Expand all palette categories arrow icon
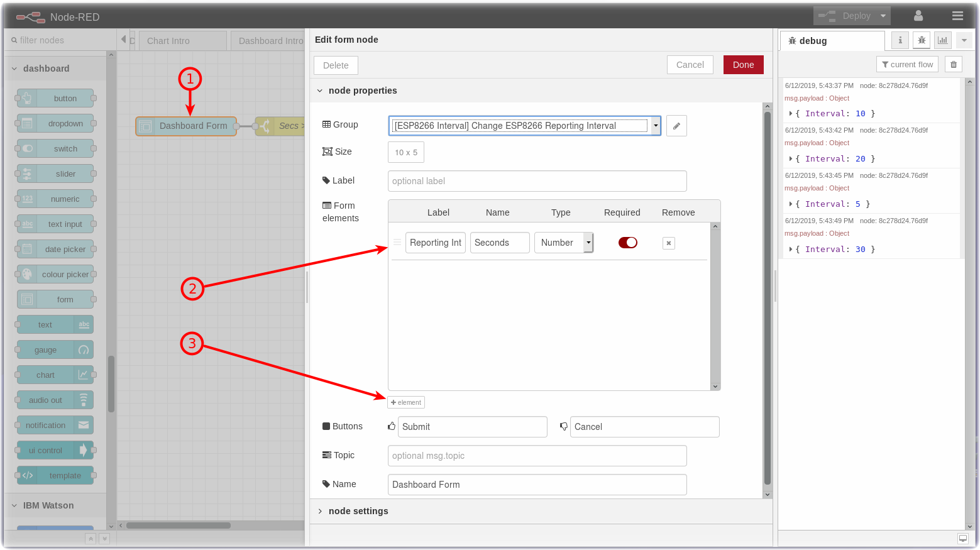This screenshot has height=550, width=980. click(104, 539)
